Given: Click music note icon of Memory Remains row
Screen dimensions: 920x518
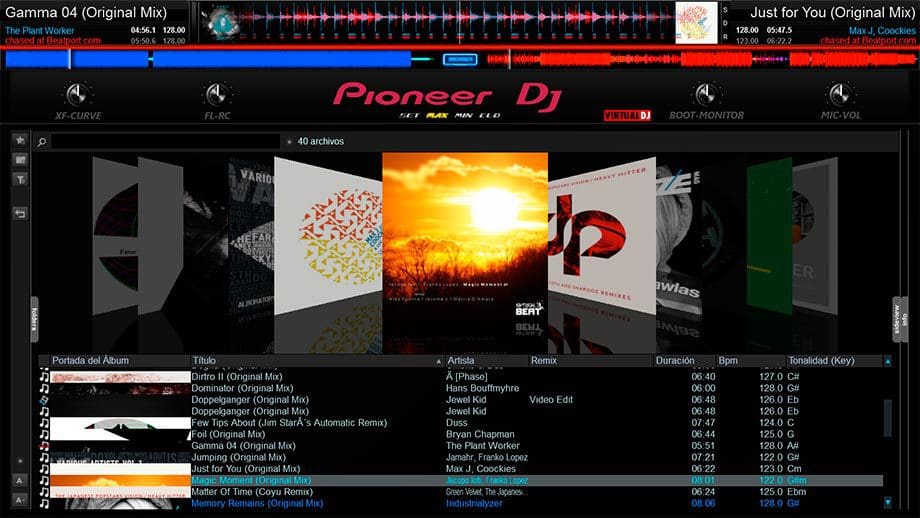Looking at the screenshot, I should [x=44, y=503].
